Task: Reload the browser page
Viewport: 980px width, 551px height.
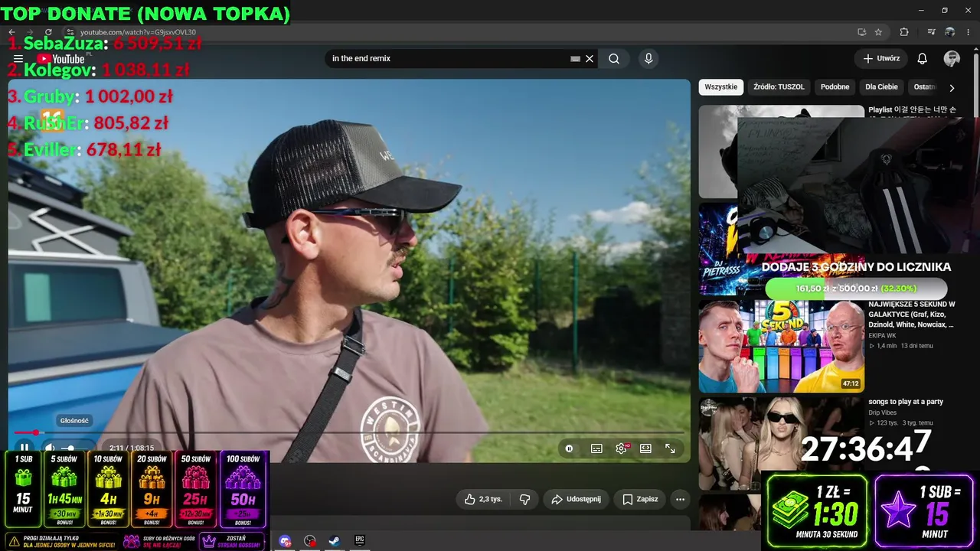Action: 48,32
